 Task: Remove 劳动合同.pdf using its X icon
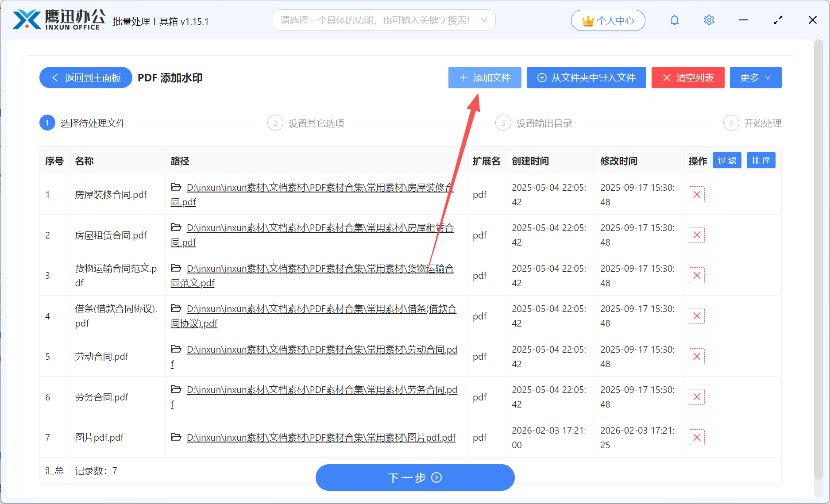696,356
